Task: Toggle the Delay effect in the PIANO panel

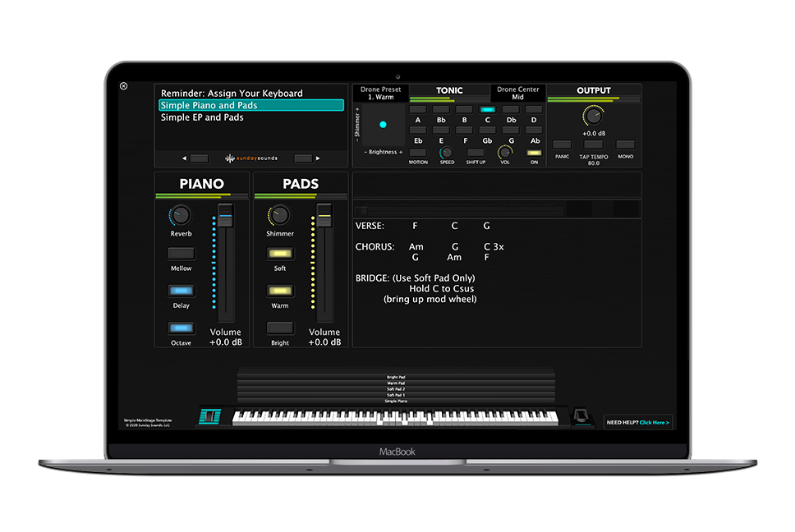Action: click(181, 291)
